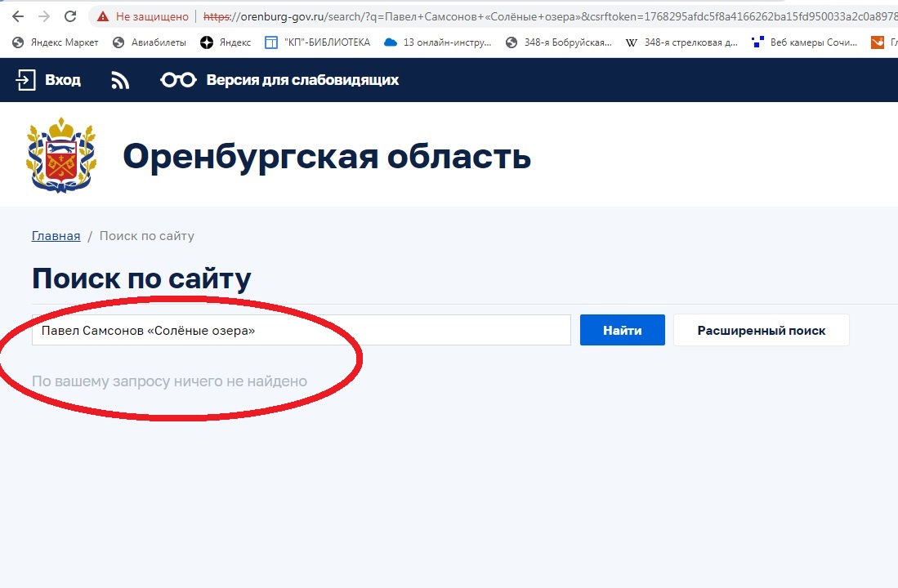Open the Авиабилеты bookmark

click(x=150, y=42)
